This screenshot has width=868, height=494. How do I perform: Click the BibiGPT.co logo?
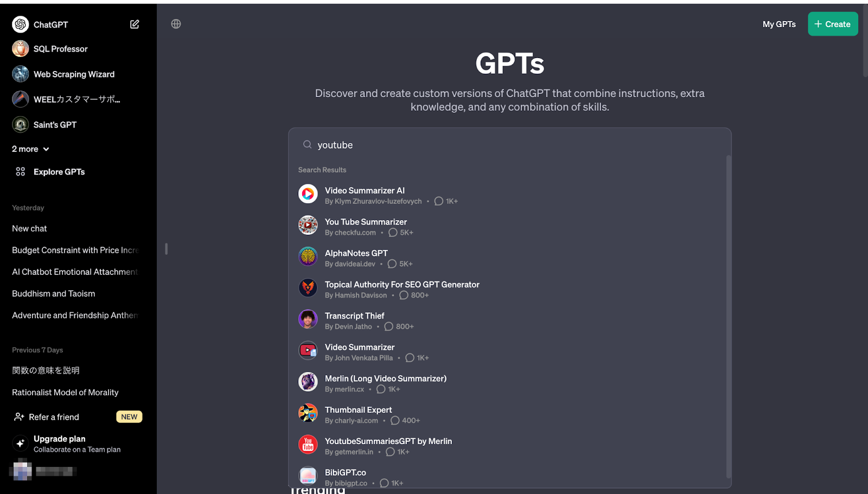(308, 476)
